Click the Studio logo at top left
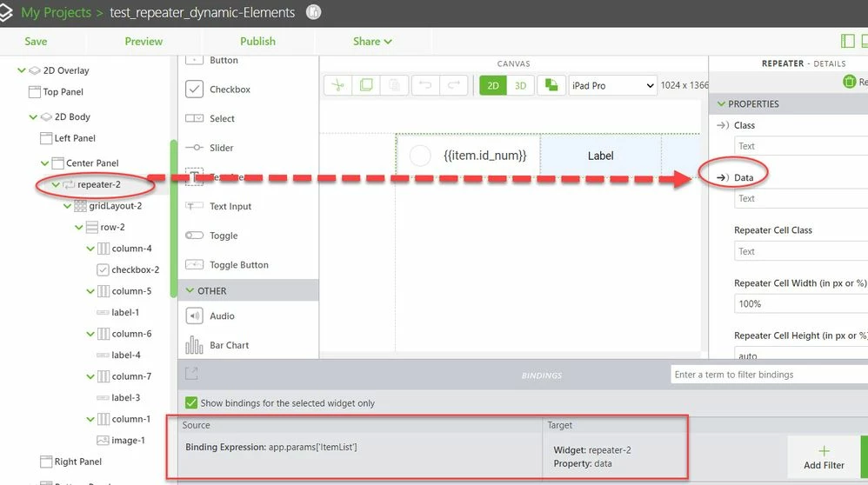 [5, 13]
